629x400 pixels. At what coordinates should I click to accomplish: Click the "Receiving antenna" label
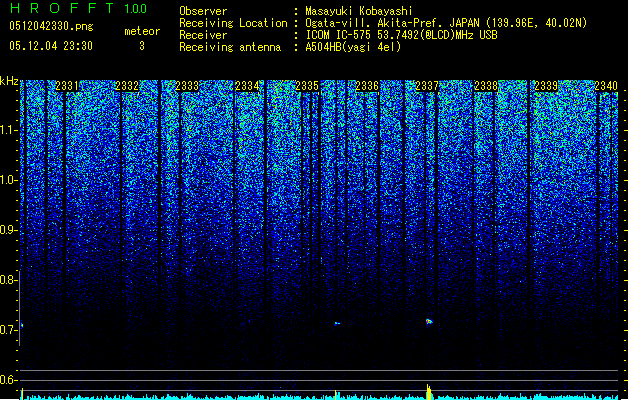point(230,47)
